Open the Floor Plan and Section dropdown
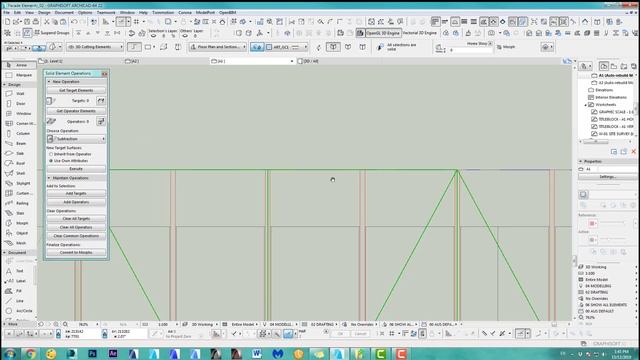This screenshot has width=640, height=360. click(218, 47)
